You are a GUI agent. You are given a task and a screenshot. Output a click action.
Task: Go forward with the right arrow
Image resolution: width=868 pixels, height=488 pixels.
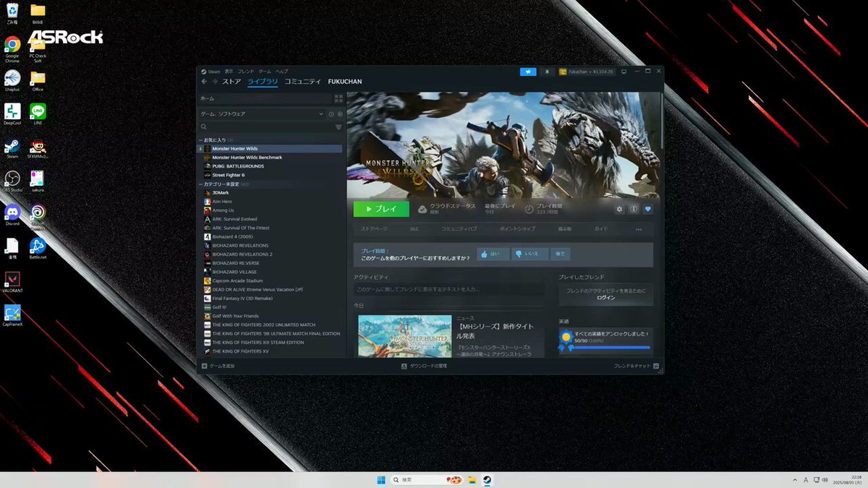(x=214, y=82)
